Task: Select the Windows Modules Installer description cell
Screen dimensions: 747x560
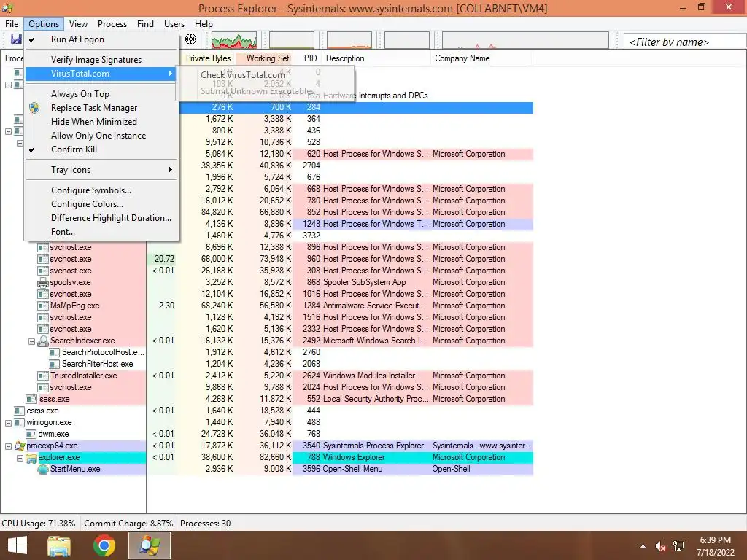Action: 376,376
